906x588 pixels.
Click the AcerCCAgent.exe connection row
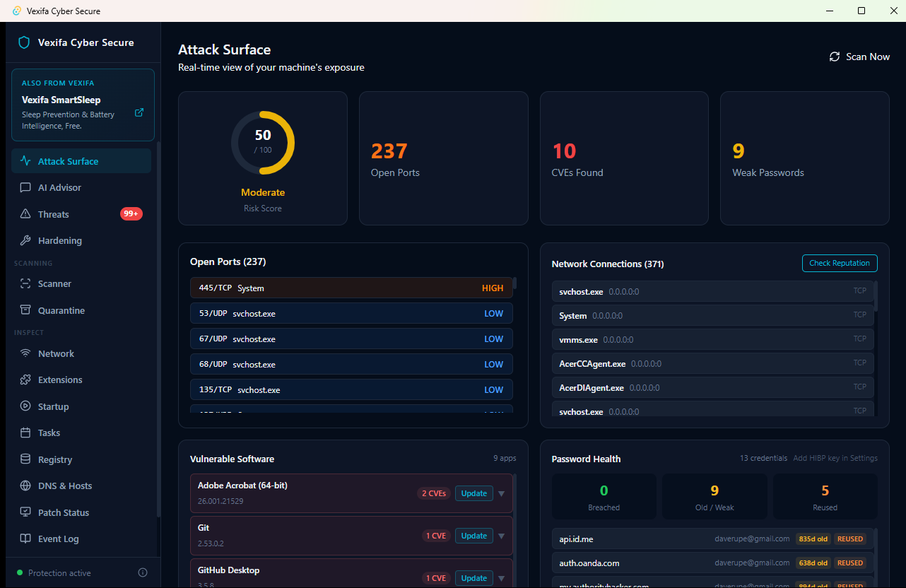(x=712, y=363)
